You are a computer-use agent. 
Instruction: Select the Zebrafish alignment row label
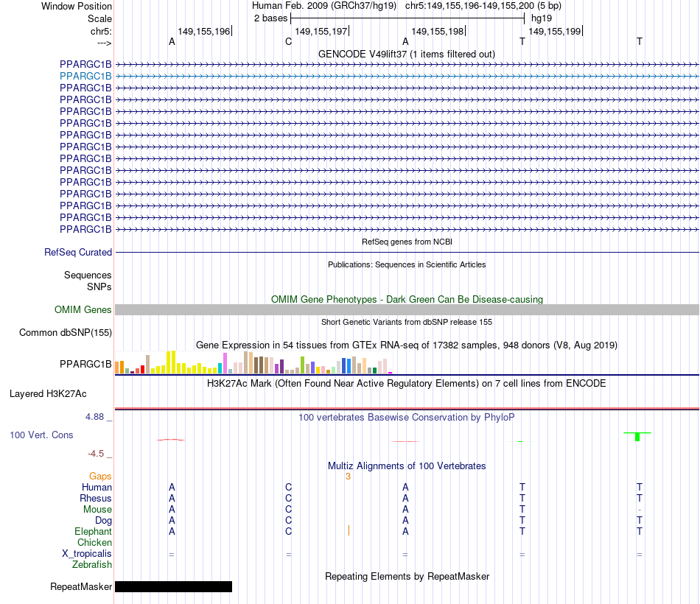tap(92, 564)
